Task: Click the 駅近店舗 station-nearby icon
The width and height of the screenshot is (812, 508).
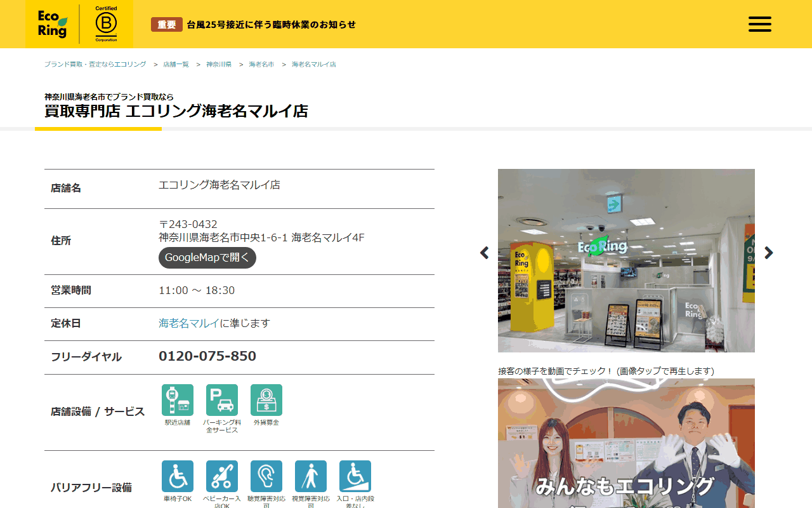Action: (178, 400)
